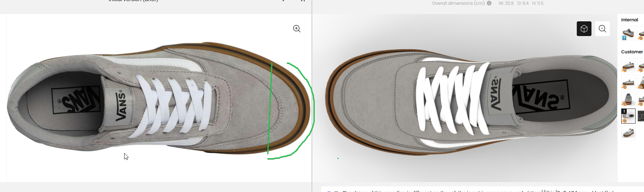The image size is (644, 192).
Task: Show the overall dimensions info tooltip
Action: 489,3
